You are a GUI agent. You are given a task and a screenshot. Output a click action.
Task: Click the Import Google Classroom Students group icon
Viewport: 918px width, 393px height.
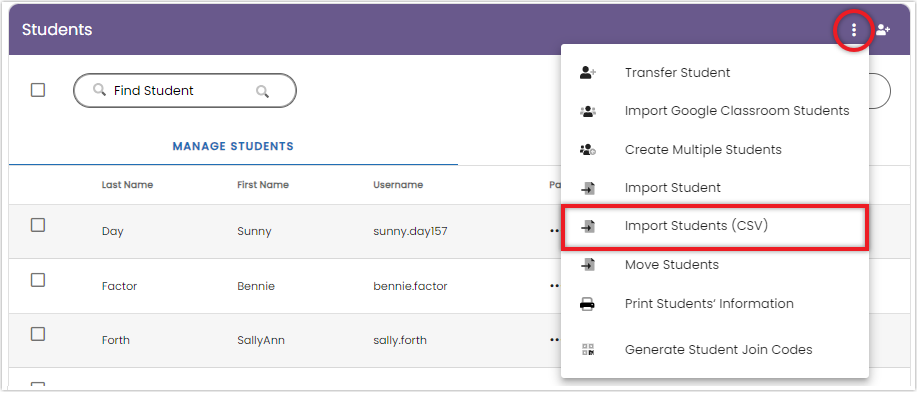coord(588,111)
